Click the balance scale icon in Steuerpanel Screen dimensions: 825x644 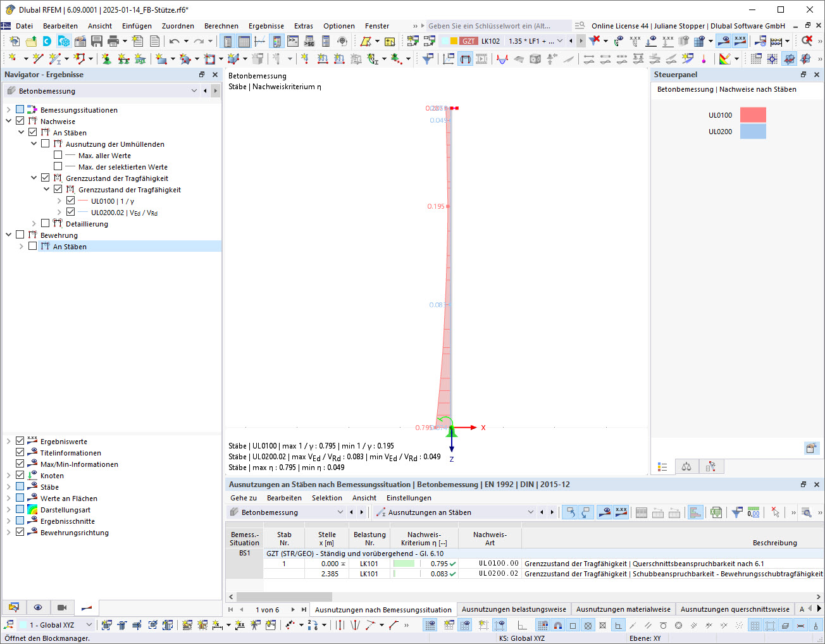(x=686, y=467)
